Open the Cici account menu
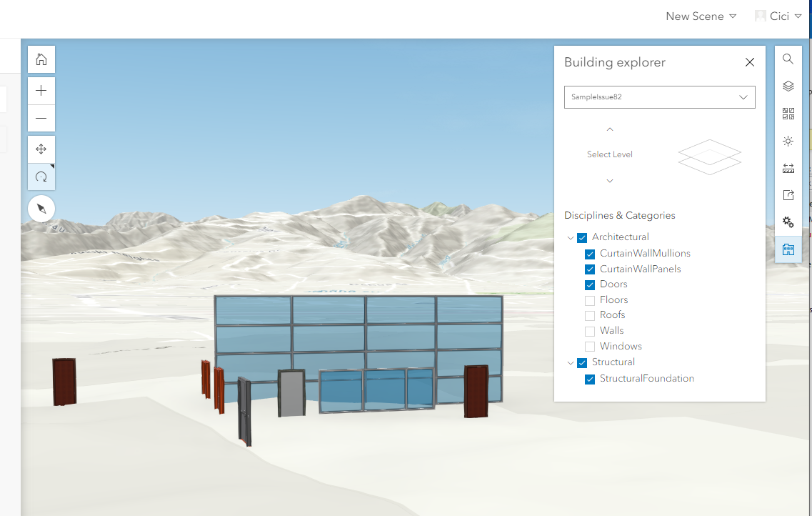The height and width of the screenshot is (516, 812). pyautogui.click(x=778, y=16)
